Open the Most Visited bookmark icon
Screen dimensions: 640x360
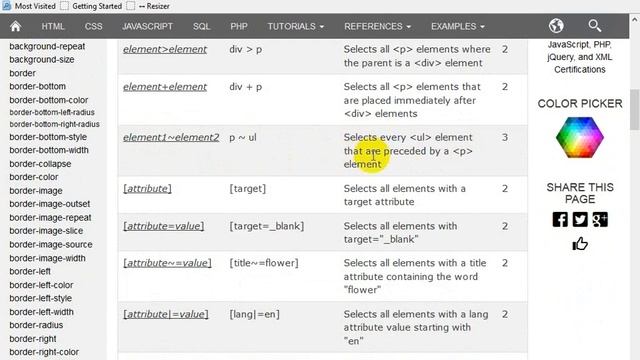point(7,6)
